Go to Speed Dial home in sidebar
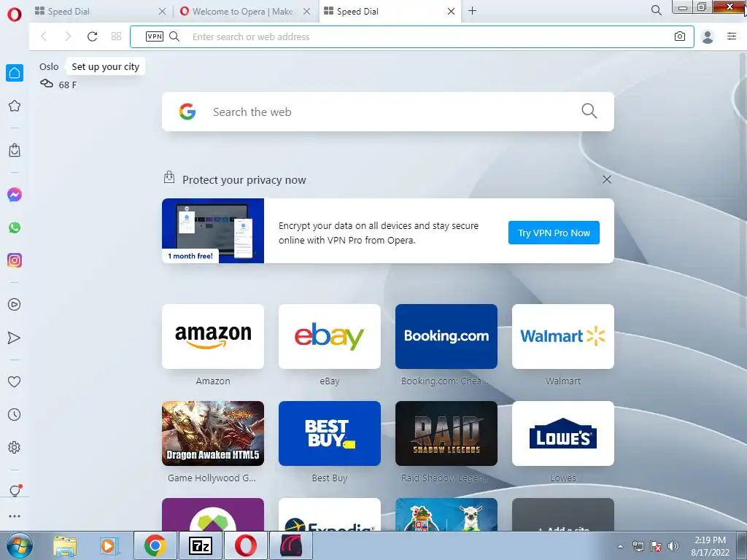Image resolution: width=747 pixels, height=560 pixels. click(x=15, y=73)
